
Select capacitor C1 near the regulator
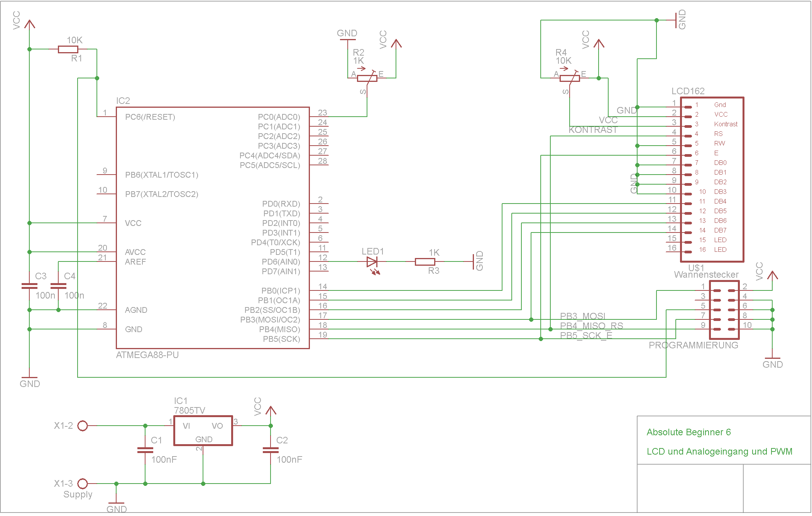[145, 450]
